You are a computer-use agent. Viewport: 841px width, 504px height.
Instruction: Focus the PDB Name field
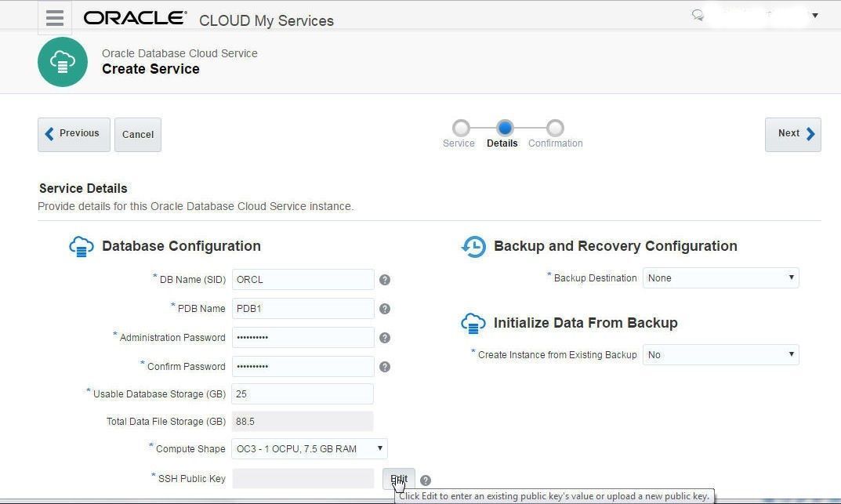(303, 308)
